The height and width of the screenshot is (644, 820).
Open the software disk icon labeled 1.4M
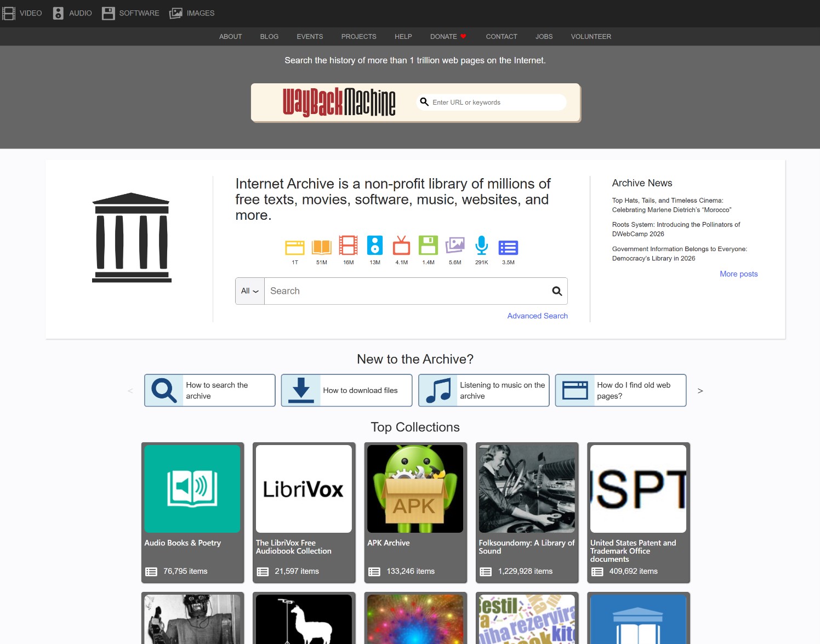click(428, 245)
